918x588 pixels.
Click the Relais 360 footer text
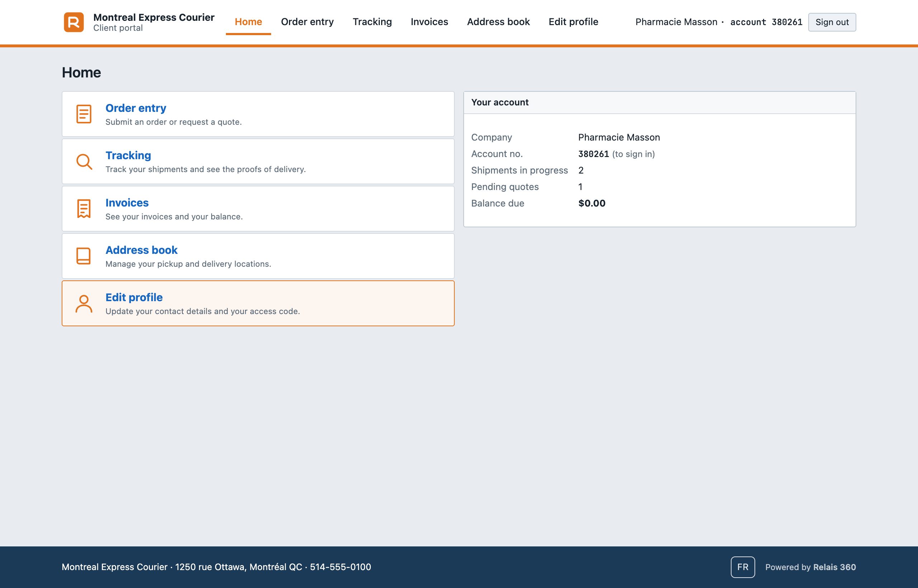(834, 567)
